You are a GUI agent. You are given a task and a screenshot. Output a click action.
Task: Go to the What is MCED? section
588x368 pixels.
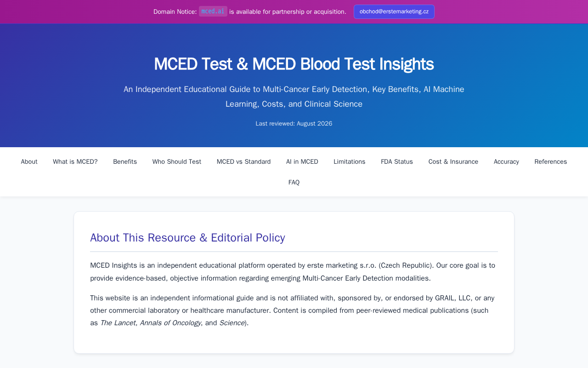pos(75,161)
